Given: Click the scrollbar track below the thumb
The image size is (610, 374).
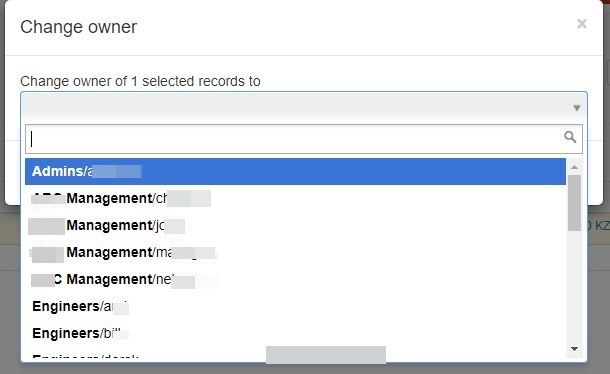Looking at the screenshot, I should (x=574, y=286).
